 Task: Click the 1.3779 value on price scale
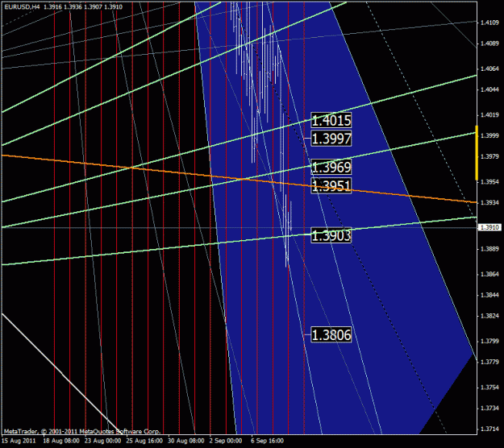(489, 362)
